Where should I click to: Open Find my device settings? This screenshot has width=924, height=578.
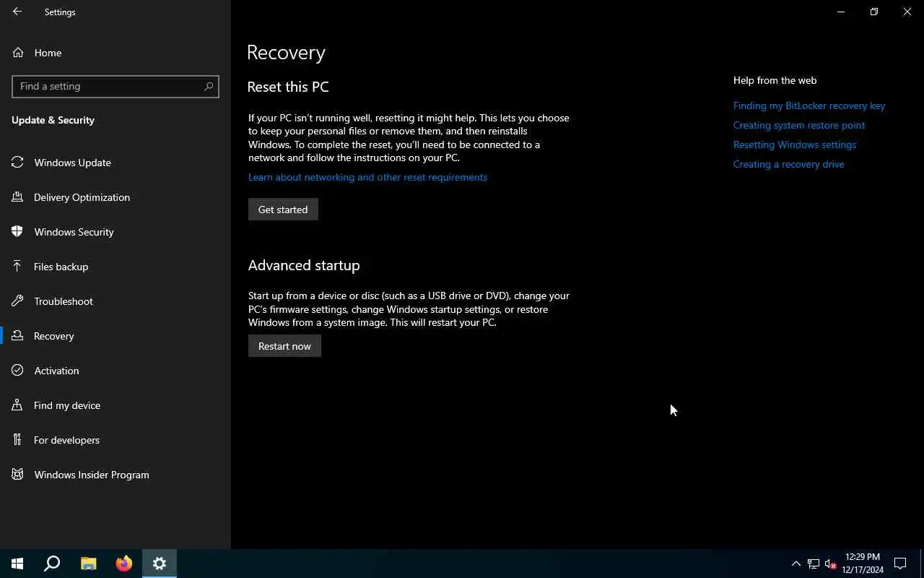[x=115, y=405]
